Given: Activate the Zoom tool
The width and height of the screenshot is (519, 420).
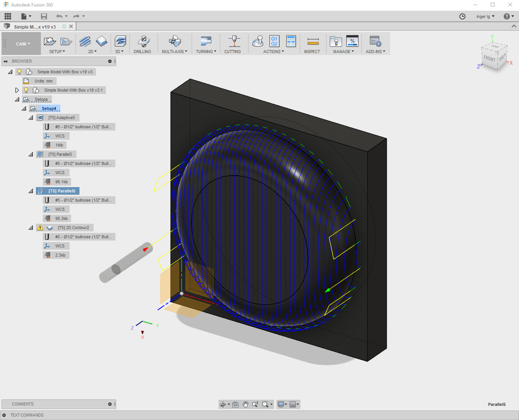Looking at the screenshot, I should tap(255, 404).
